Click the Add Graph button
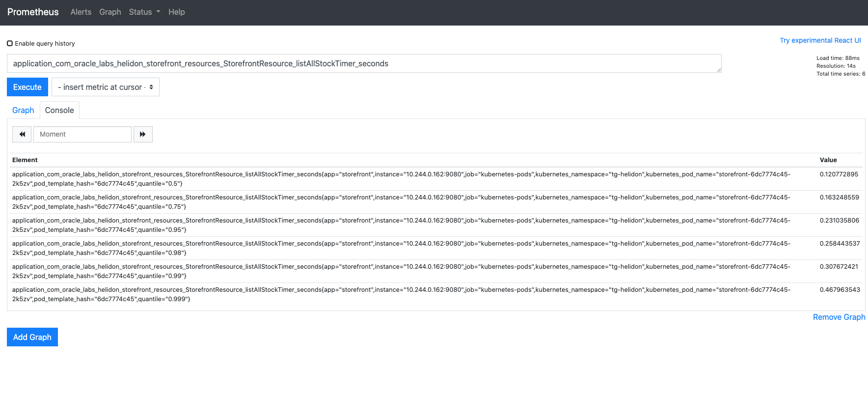868x395 pixels. point(32,337)
